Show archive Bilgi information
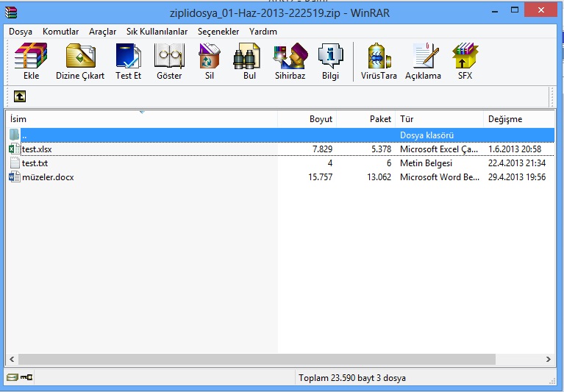This screenshot has height=392, width=564. [x=331, y=56]
